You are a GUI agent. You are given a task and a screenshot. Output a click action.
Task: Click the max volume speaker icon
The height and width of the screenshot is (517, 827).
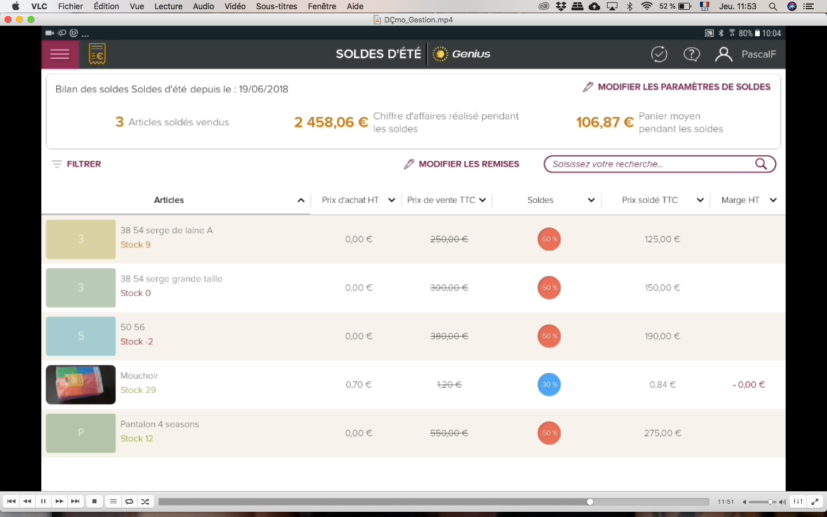[782, 502]
